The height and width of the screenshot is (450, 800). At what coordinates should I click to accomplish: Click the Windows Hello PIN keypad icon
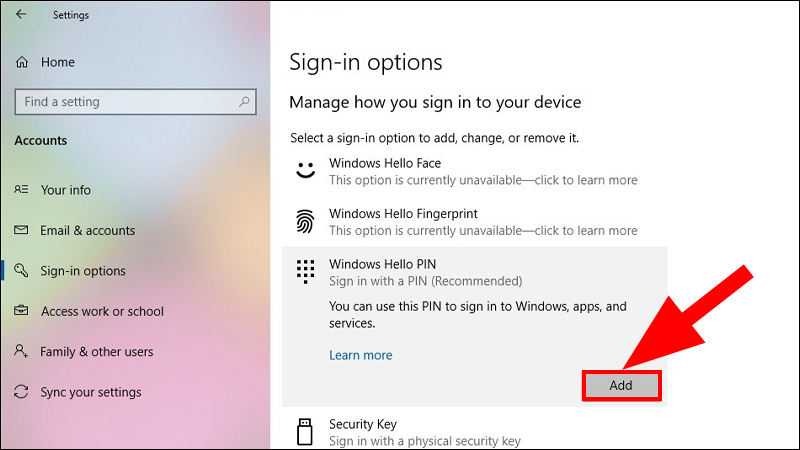[305, 272]
